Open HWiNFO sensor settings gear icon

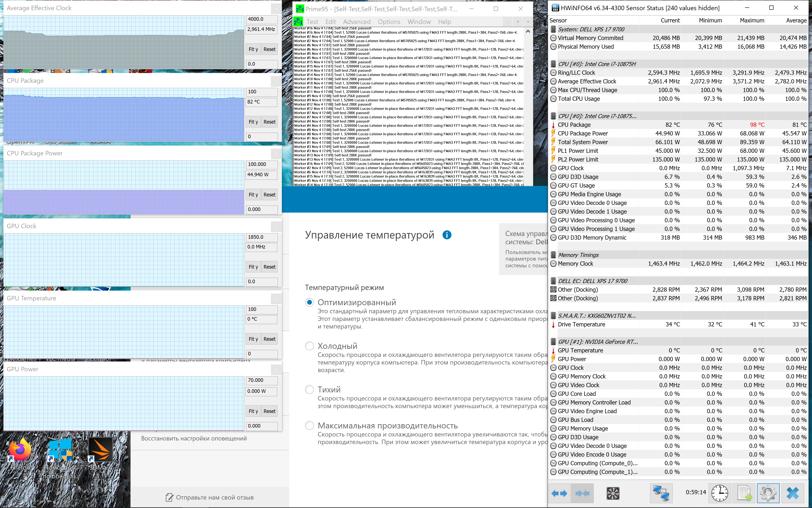click(x=768, y=493)
